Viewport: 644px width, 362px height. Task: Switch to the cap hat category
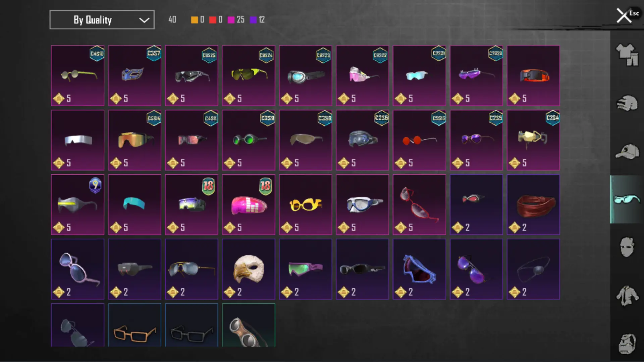pyautogui.click(x=627, y=152)
